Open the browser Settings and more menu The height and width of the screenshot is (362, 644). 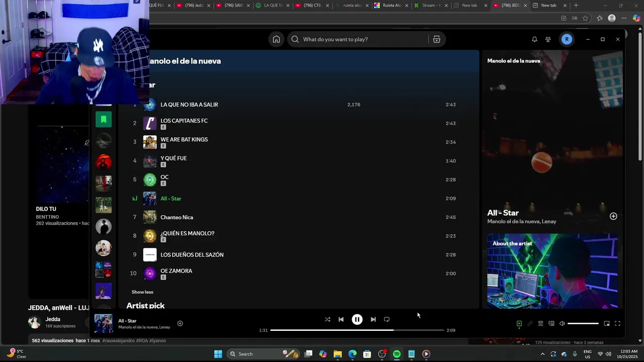point(624,18)
